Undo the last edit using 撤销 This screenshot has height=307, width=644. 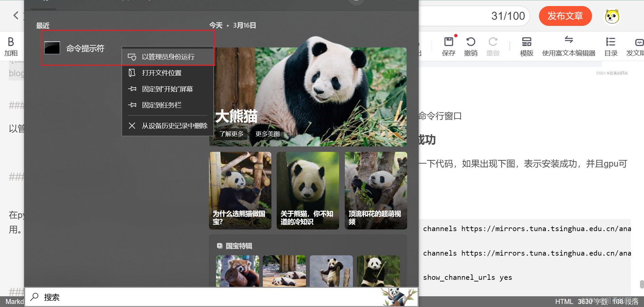point(471,45)
